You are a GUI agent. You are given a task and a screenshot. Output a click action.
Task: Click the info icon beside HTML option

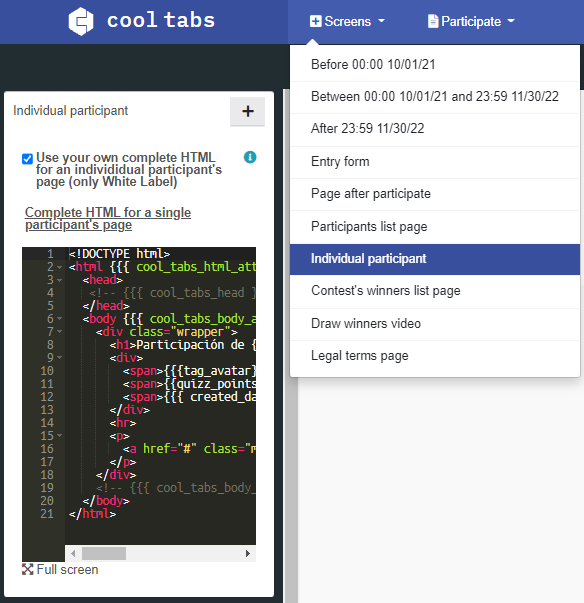click(250, 157)
